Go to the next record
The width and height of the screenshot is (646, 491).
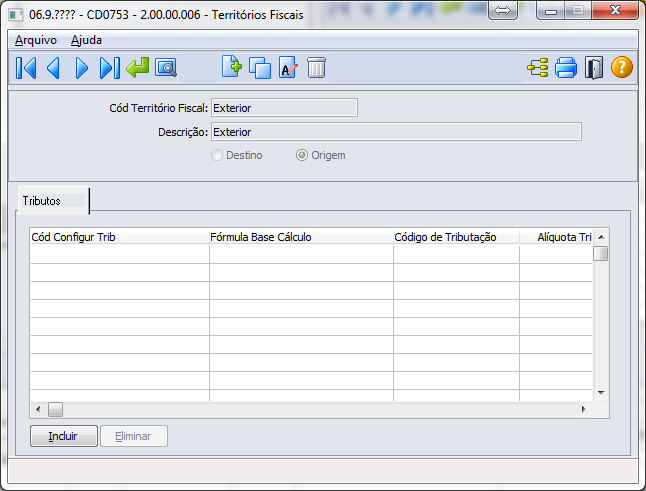click(82, 68)
